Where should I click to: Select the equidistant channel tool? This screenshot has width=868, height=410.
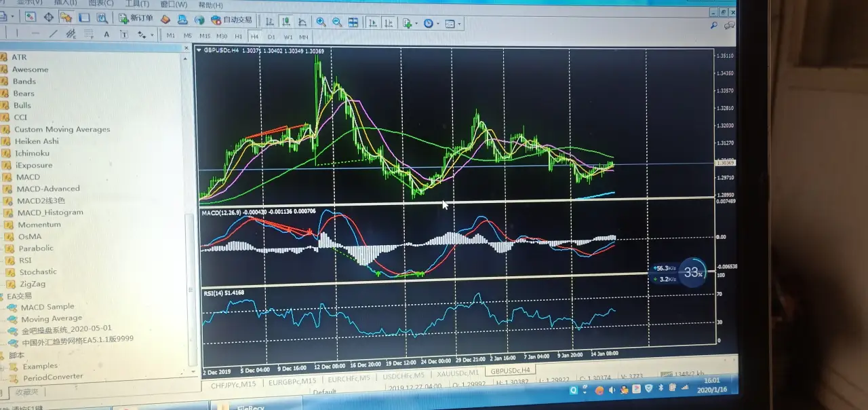(x=71, y=34)
